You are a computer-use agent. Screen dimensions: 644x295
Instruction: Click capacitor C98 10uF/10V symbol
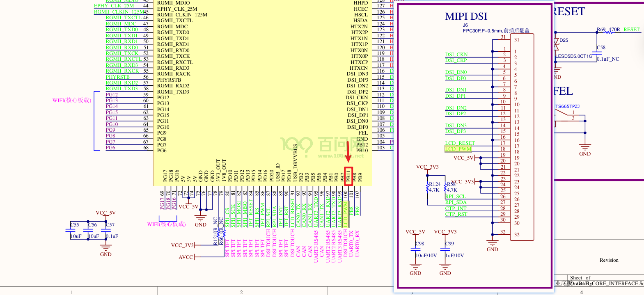click(415, 249)
